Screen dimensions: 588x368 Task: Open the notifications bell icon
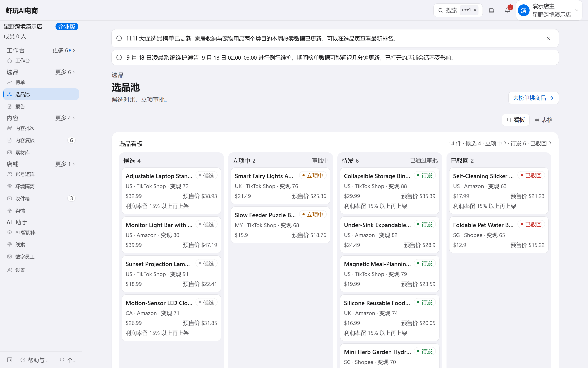[507, 10]
